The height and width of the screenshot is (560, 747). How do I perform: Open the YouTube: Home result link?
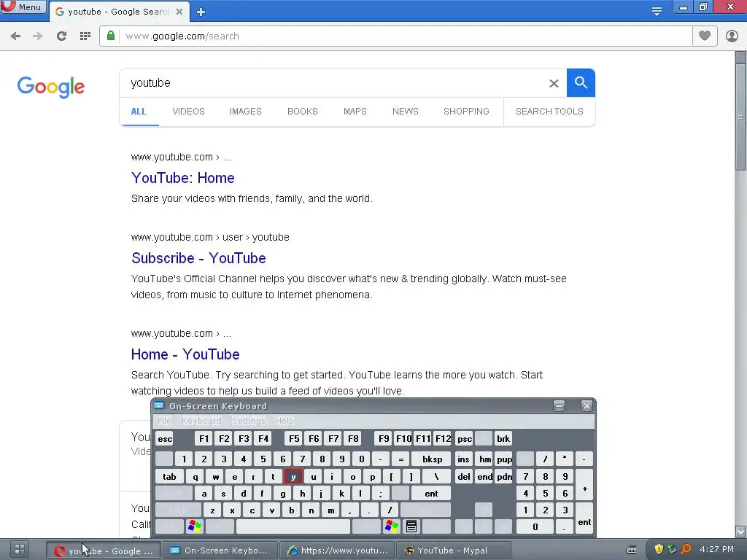183,178
